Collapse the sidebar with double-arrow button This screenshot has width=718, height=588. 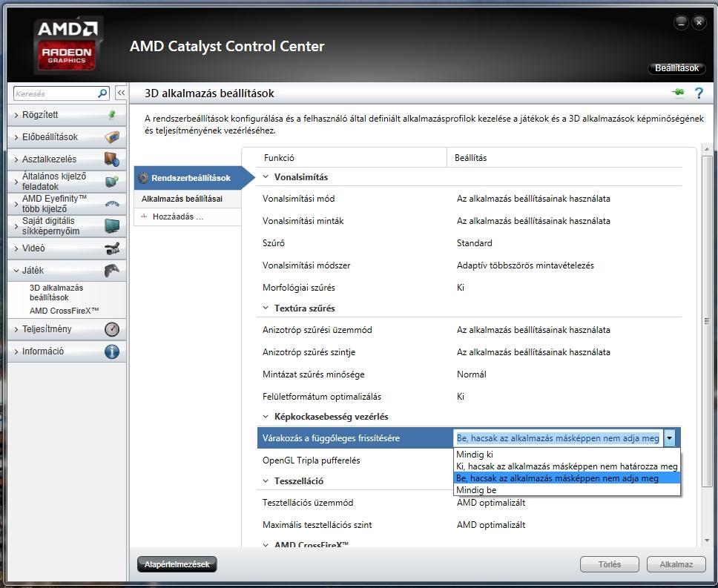pos(121,93)
